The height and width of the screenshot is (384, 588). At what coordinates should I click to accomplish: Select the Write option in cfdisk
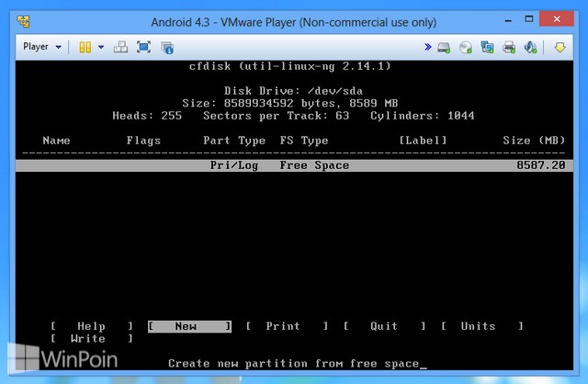[92, 338]
